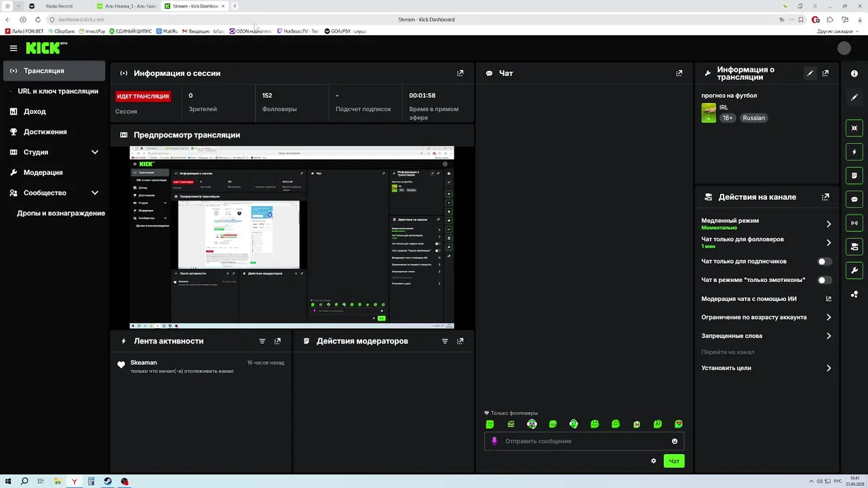
Task: Reload the page with browser refresh button
Action: [x=37, y=20]
